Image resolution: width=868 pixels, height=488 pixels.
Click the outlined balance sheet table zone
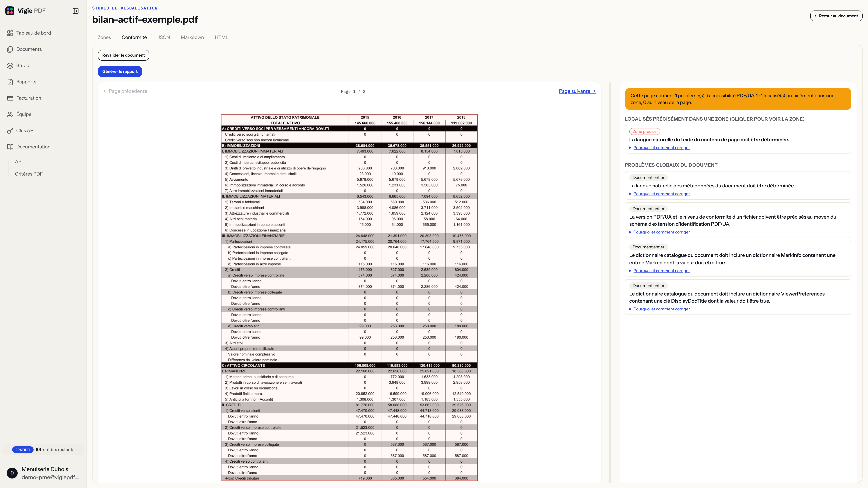349,298
